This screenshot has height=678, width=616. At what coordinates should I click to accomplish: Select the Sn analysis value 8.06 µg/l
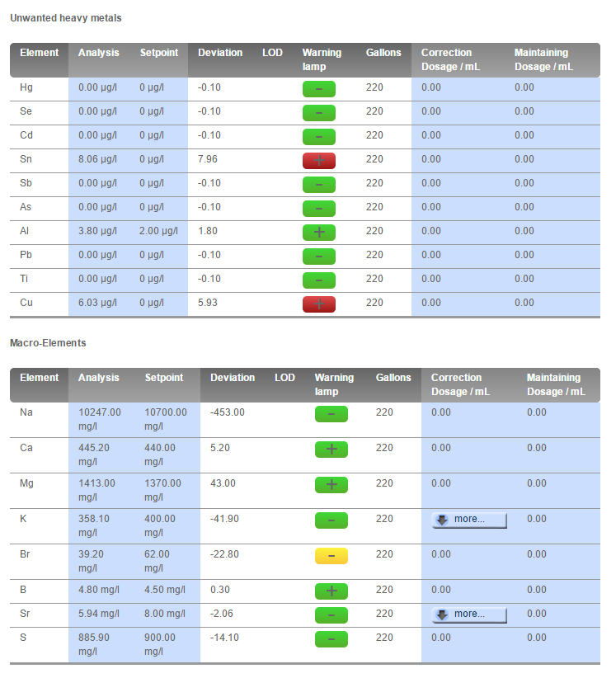[97, 159]
